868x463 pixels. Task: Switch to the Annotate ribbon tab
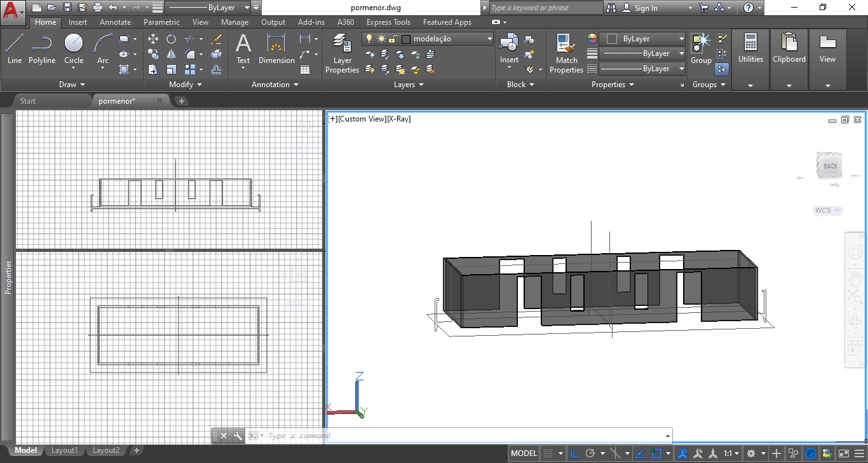pos(116,22)
